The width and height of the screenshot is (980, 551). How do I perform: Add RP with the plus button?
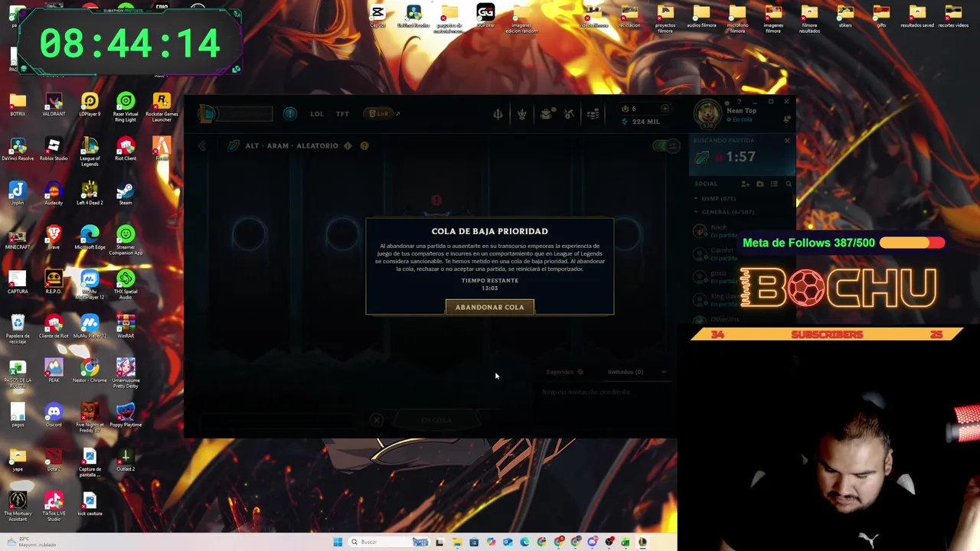click(x=665, y=109)
